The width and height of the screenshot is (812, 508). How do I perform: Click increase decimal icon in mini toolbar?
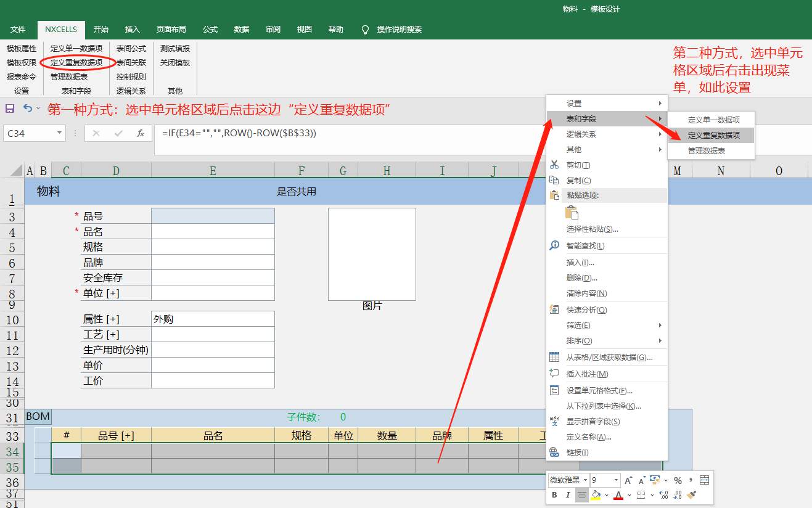663,495
